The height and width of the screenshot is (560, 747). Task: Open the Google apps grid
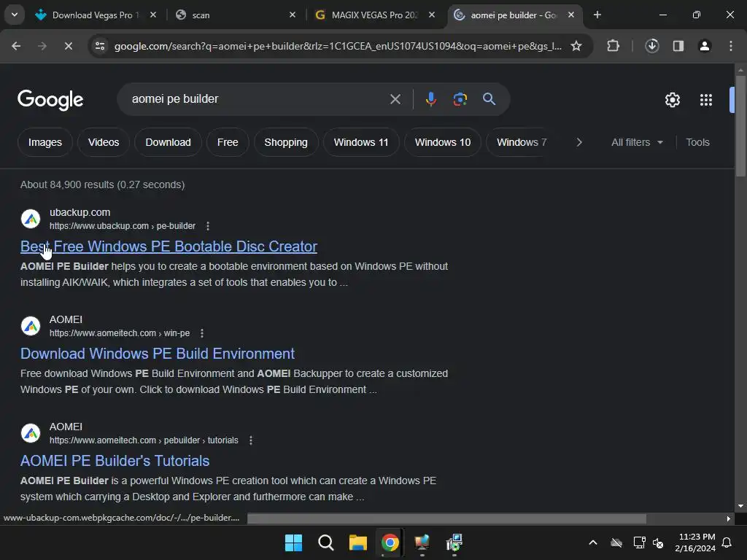coord(705,99)
